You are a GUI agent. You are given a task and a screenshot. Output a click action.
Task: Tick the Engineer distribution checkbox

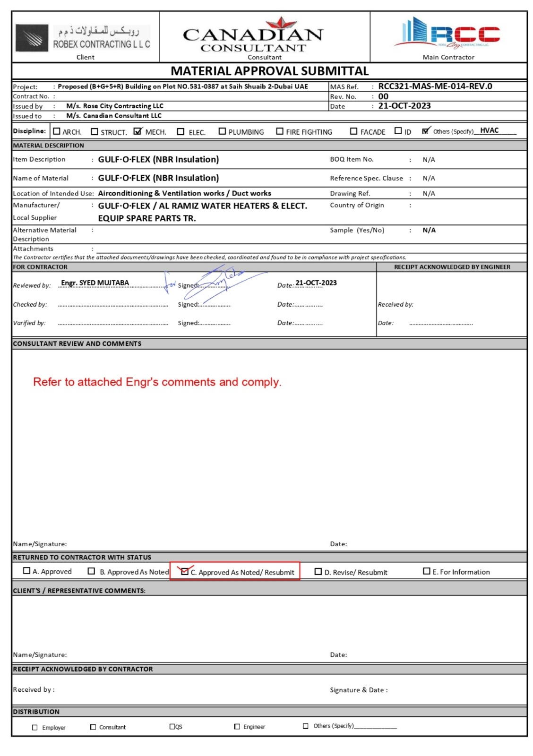pos(237,727)
